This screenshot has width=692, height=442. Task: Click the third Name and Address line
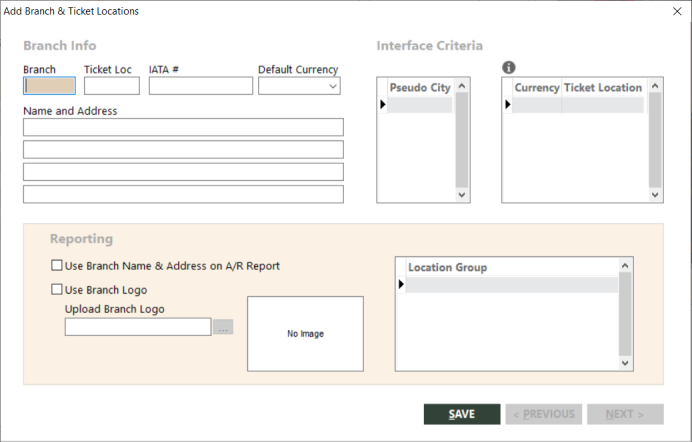183,172
